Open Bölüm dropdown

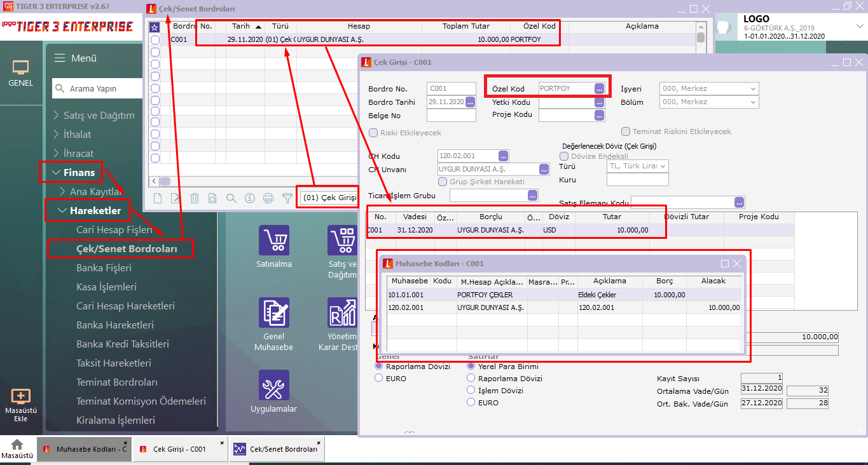pos(709,102)
